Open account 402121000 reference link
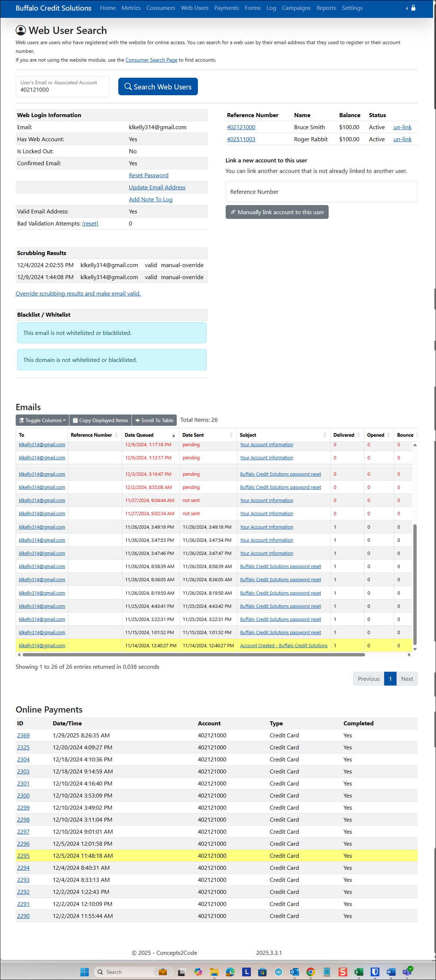The image size is (436, 980). 241,127
